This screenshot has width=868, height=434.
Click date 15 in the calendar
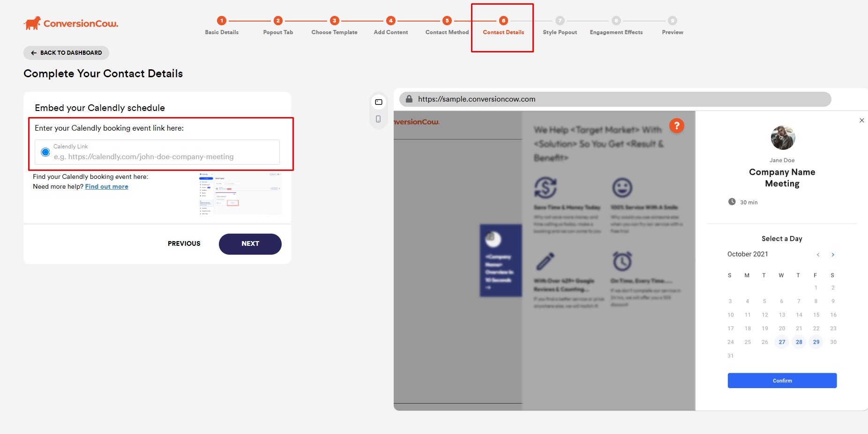(816, 315)
